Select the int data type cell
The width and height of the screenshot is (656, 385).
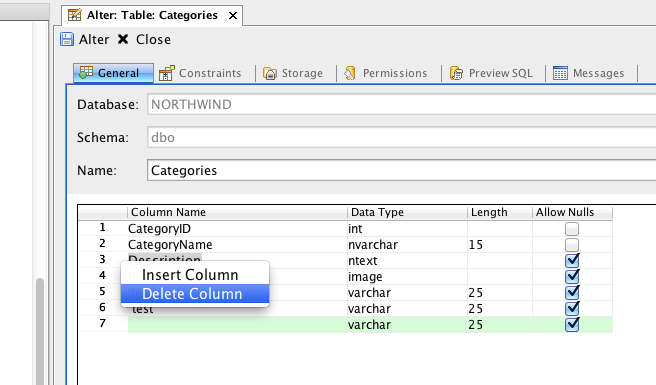407,228
